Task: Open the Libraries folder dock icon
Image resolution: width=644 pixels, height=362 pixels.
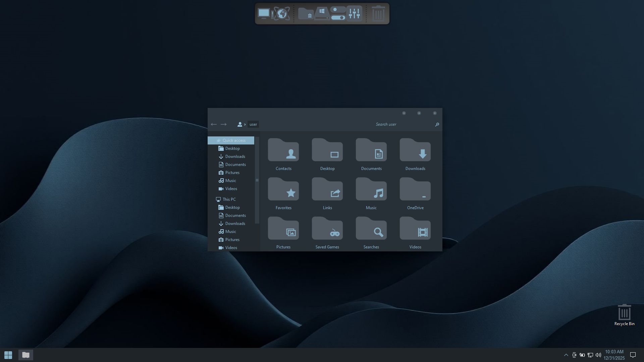Action: pos(306,13)
